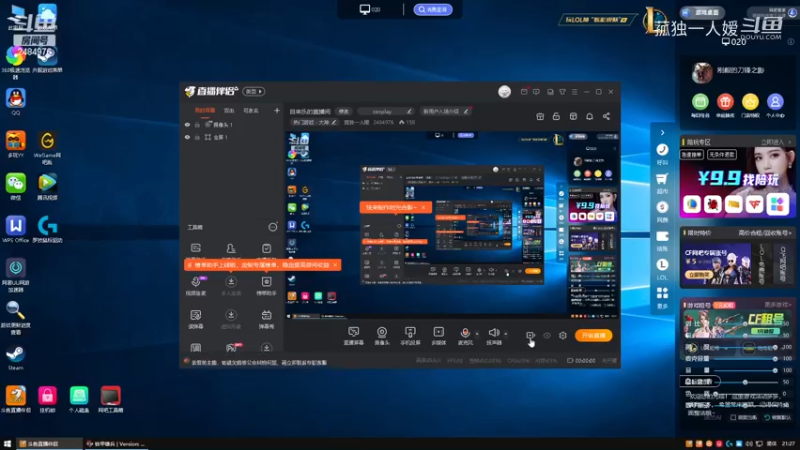Open the Steam desktop shortcut
The image size is (800, 450).
[x=15, y=357]
